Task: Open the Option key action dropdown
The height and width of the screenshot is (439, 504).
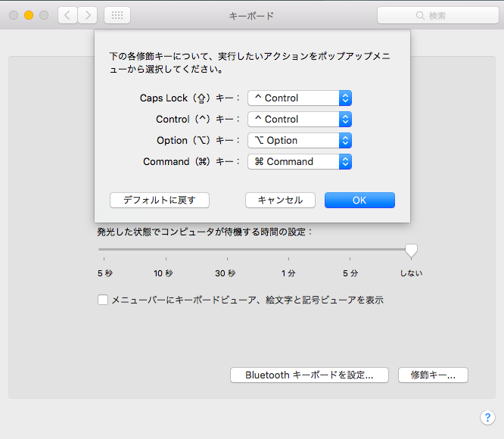Action: (x=300, y=141)
